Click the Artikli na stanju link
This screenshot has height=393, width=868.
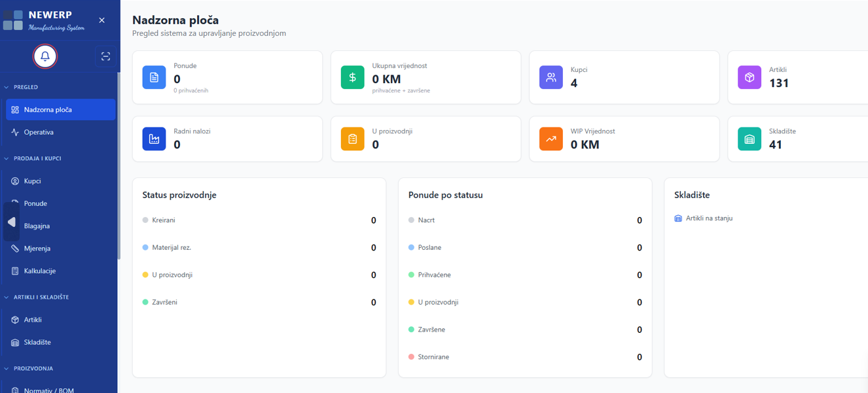click(x=708, y=218)
